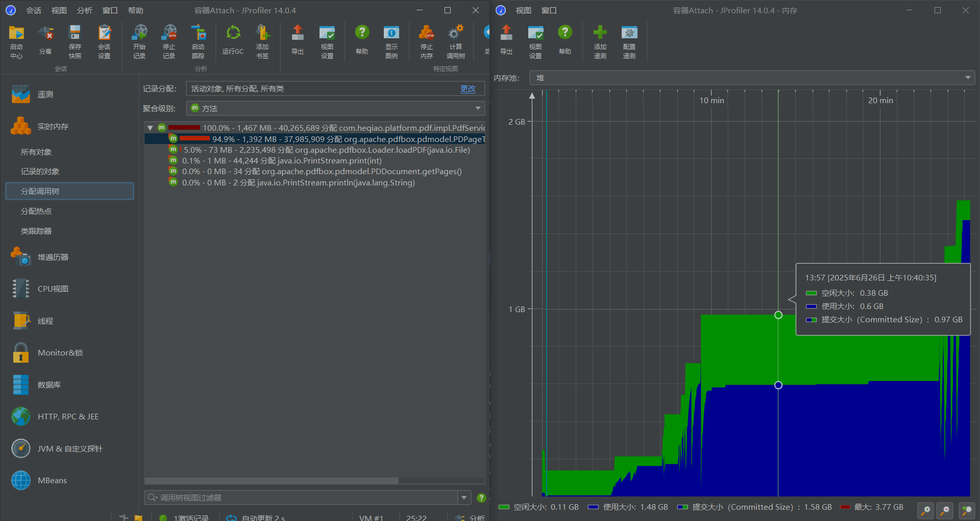Show the legend with 显示图例
This screenshot has width=980, height=521.
pyautogui.click(x=391, y=42)
